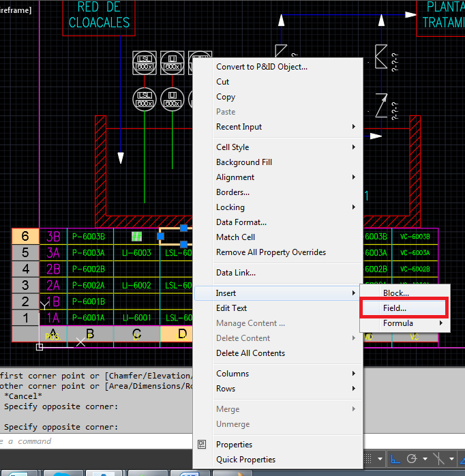
Task: Toggle Polar Tracking status icon
Action: point(412,459)
